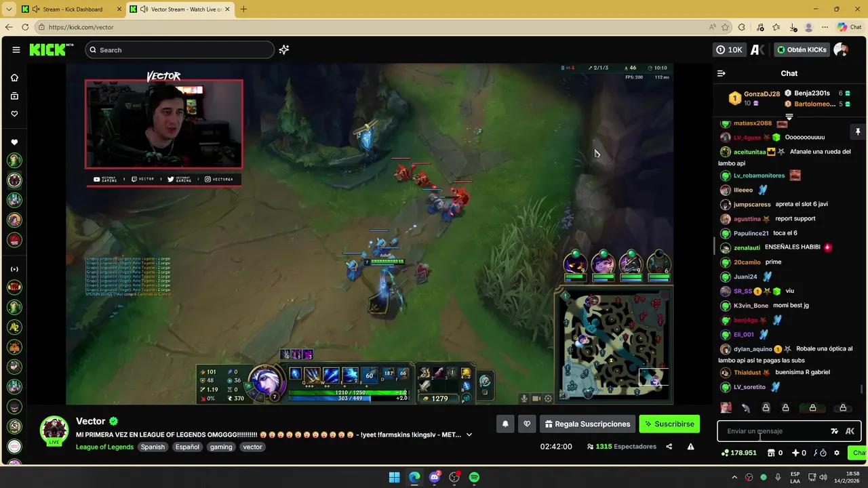Viewport: 868px width, 488px height.
Task: Click username matiasx2088 in chat
Action: coord(753,123)
